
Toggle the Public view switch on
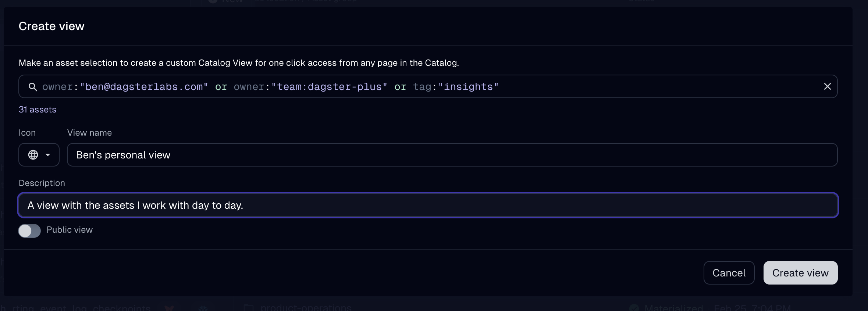(29, 231)
